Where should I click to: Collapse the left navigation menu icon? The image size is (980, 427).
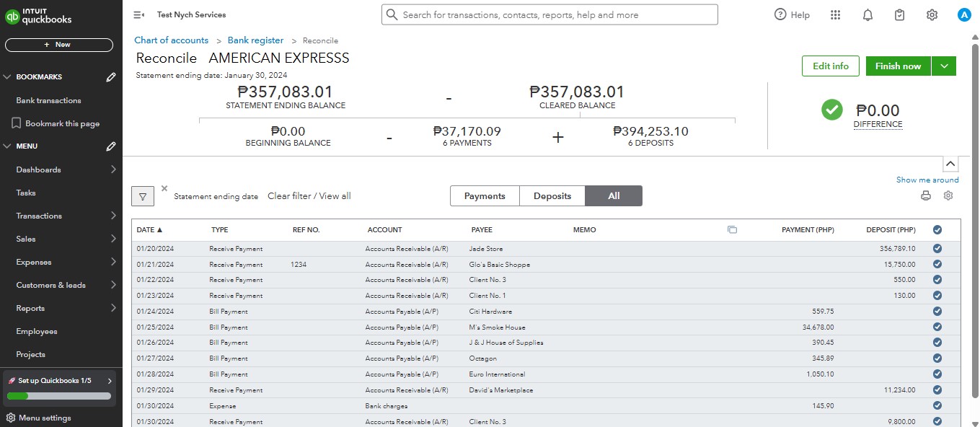[x=139, y=14]
